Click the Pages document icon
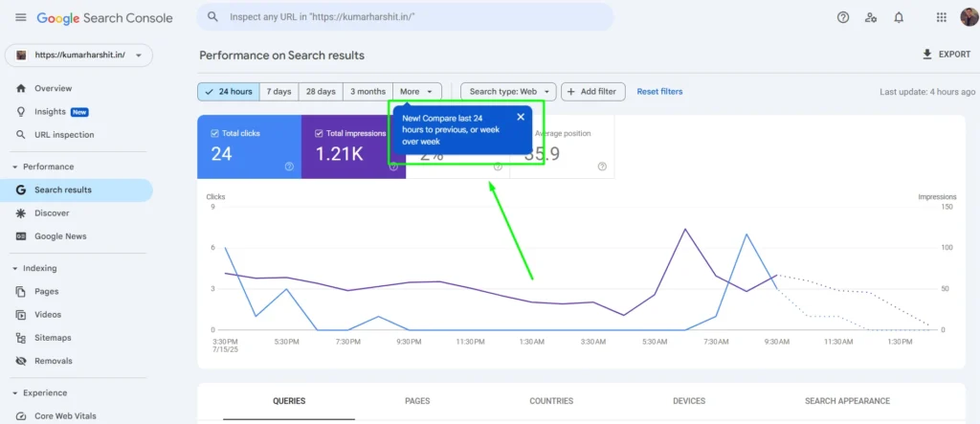Screen dimensions: 980x424 21,291
